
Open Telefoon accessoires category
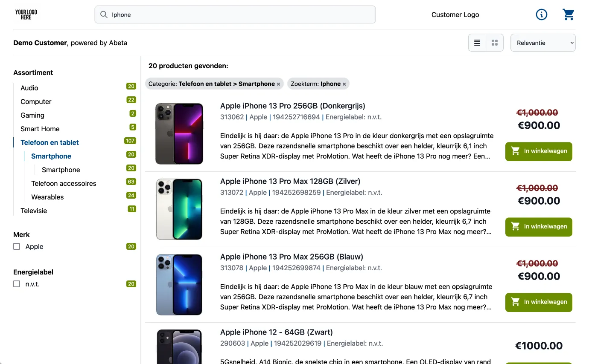tap(64, 183)
